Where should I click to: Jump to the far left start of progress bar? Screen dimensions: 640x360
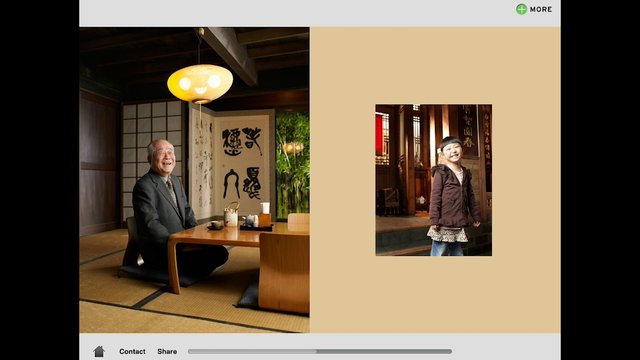point(189,351)
